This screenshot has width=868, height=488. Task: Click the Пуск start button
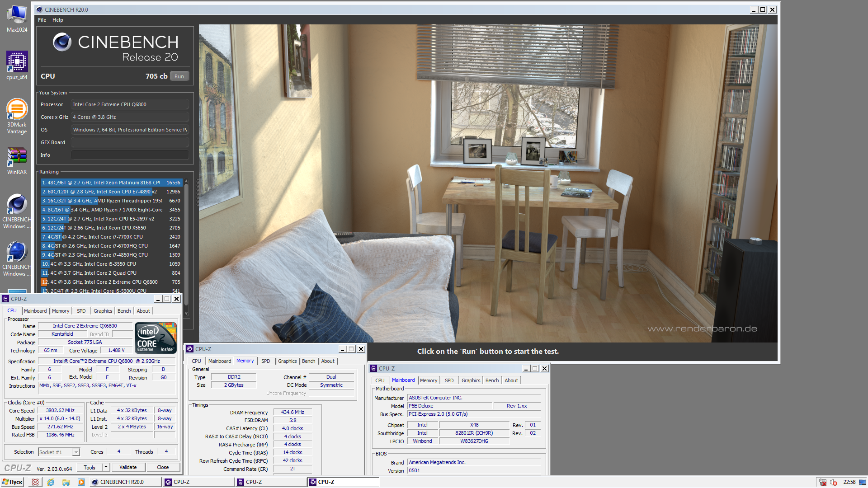point(12,482)
